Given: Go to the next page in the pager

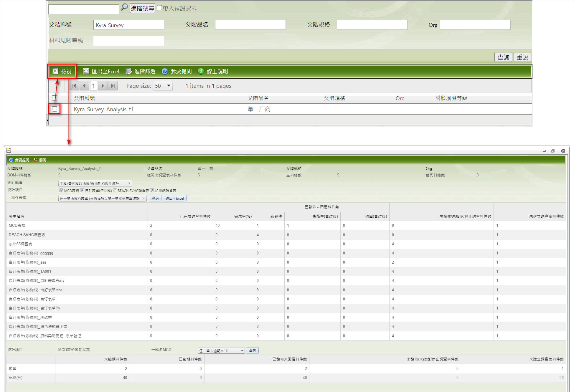Looking at the screenshot, I should point(103,86).
